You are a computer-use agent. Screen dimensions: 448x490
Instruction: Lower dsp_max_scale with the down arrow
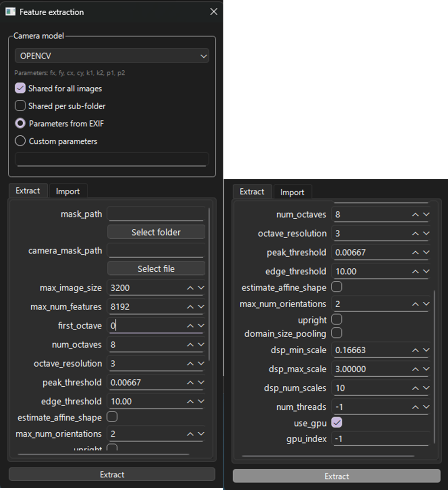(426, 369)
